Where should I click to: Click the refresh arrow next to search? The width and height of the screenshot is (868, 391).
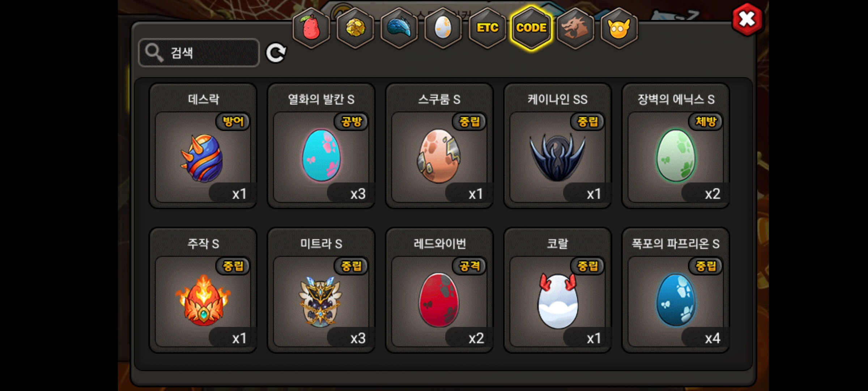tap(276, 53)
